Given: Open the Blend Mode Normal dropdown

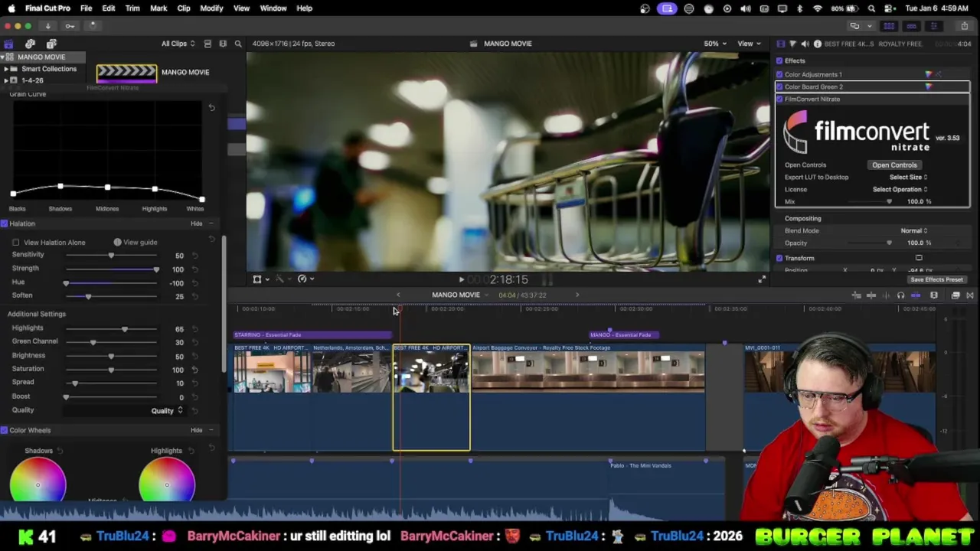Looking at the screenshot, I should click(x=914, y=230).
